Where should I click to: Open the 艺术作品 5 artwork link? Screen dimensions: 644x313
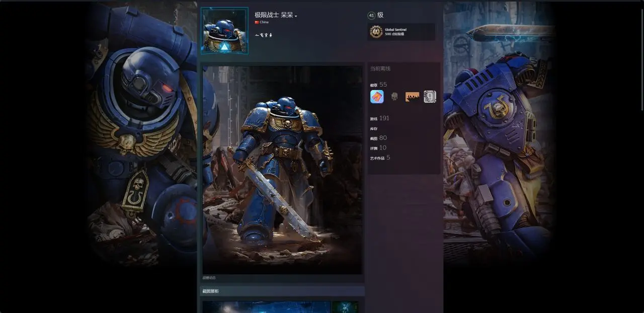(380, 158)
